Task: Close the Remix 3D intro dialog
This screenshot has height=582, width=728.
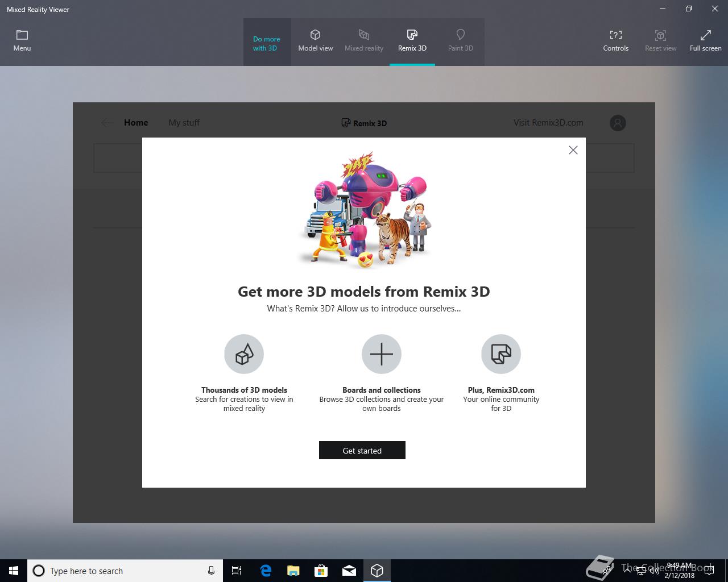Action: click(573, 150)
